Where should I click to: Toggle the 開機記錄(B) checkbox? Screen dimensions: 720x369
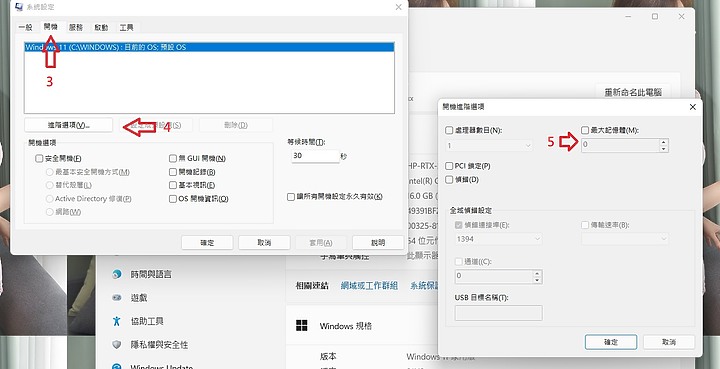(x=173, y=172)
